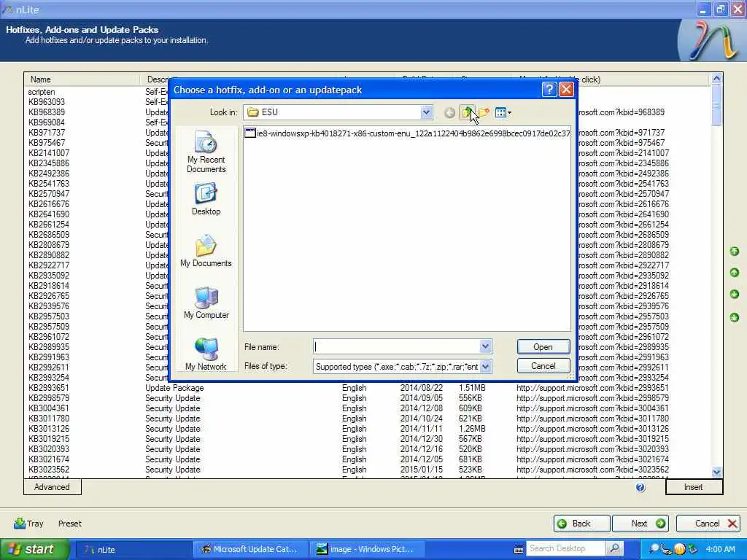Click support link for kbid=3011780
Image resolution: width=747 pixels, height=560 pixels.
click(x=592, y=419)
